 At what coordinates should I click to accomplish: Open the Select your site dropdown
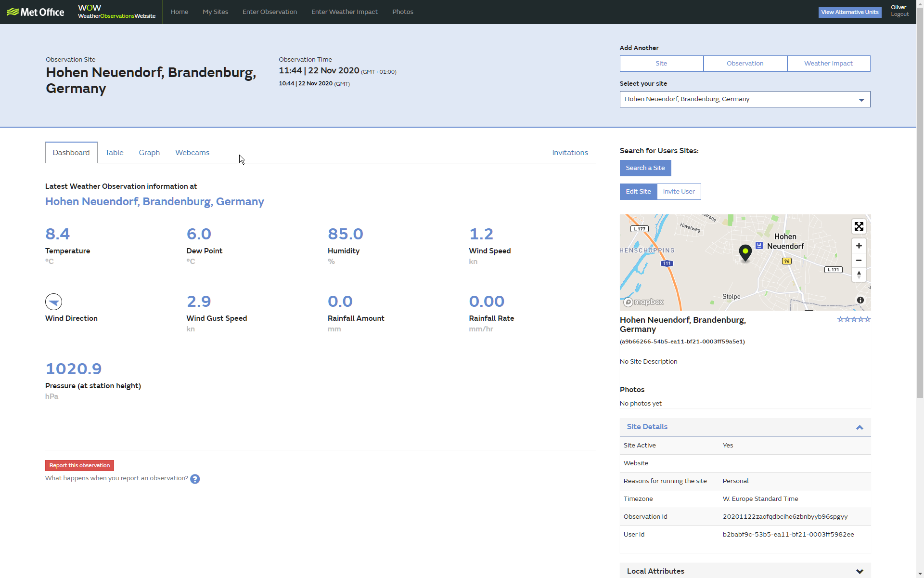(x=744, y=99)
